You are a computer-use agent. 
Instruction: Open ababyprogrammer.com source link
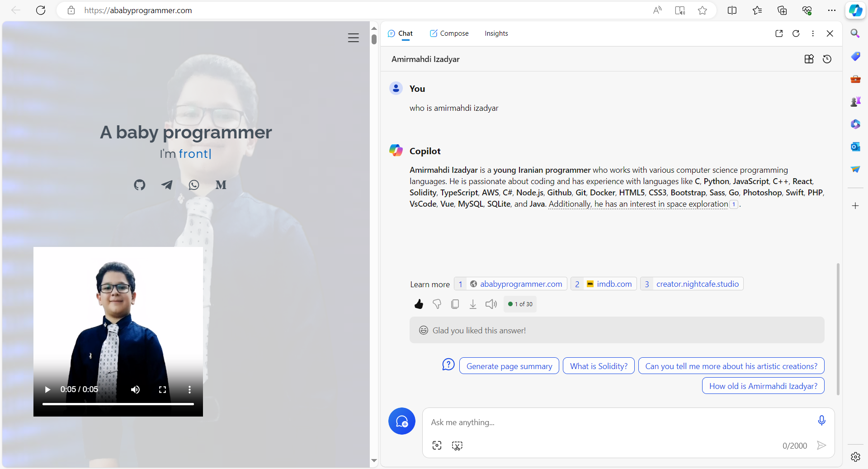pyautogui.click(x=510, y=284)
